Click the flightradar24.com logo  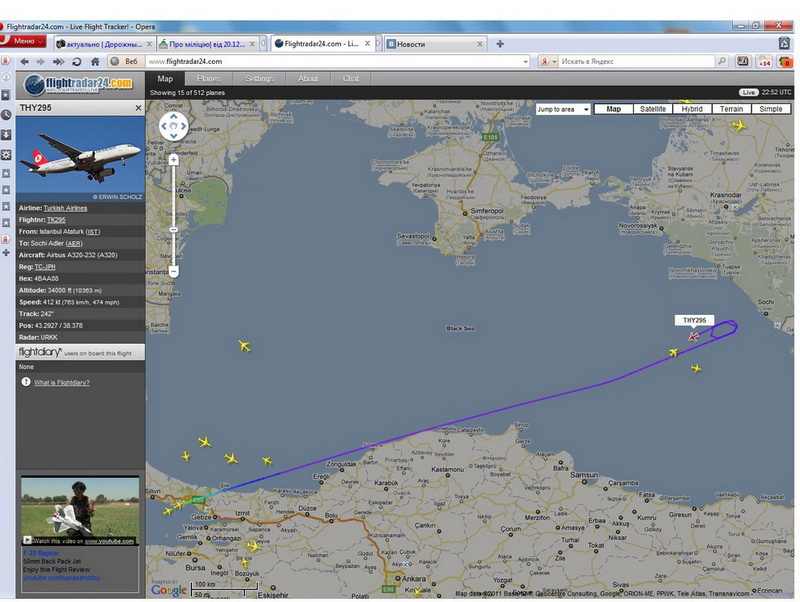click(79, 85)
